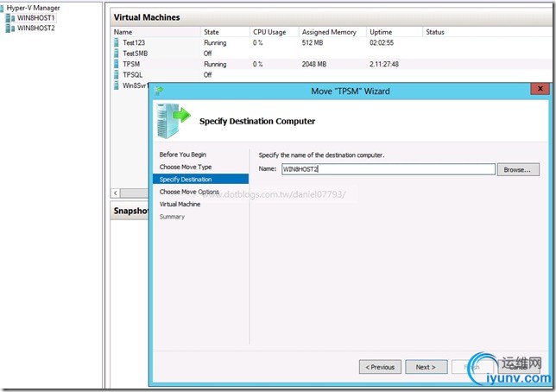Click the 512 MB memory value
Image resolution: width=556 pixels, height=392 pixels.
coord(313,43)
